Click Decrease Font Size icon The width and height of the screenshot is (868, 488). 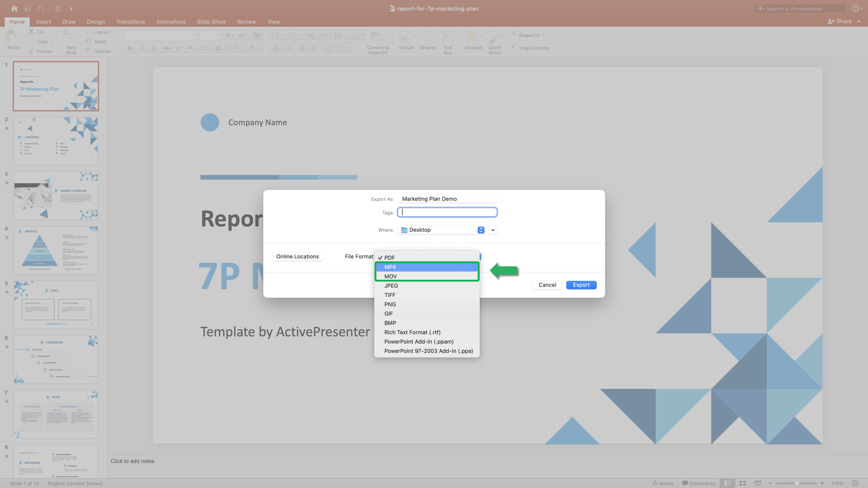click(x=242, y=35)
